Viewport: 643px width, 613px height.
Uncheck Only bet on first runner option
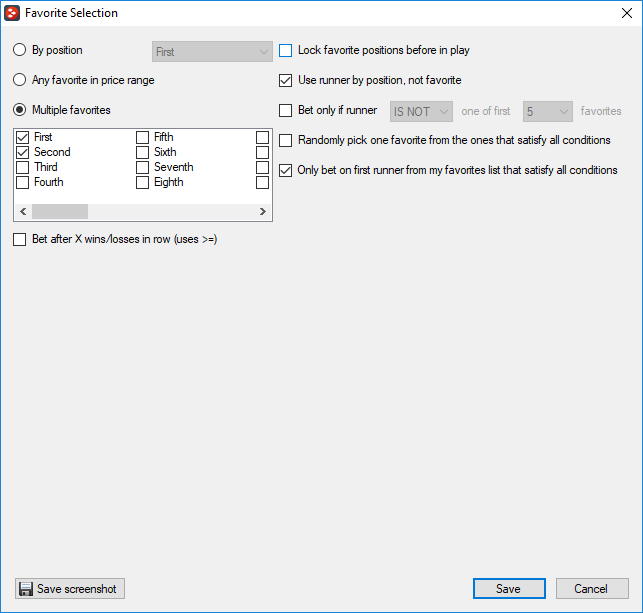pos(285,170)
